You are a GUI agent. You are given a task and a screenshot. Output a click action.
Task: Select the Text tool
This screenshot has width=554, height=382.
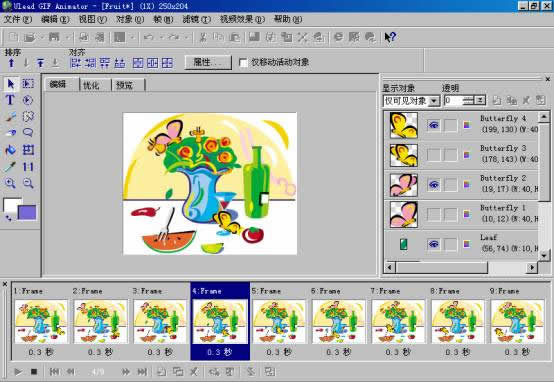coord(10,100)
